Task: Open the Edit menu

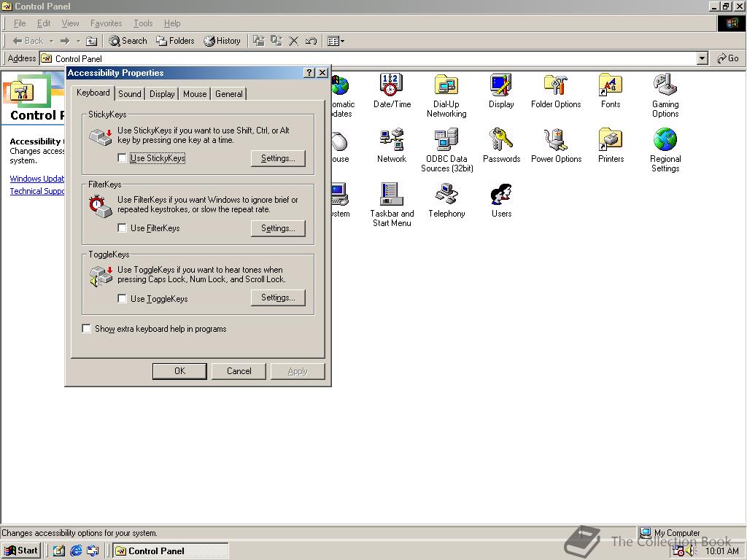Action: (43, 23)
